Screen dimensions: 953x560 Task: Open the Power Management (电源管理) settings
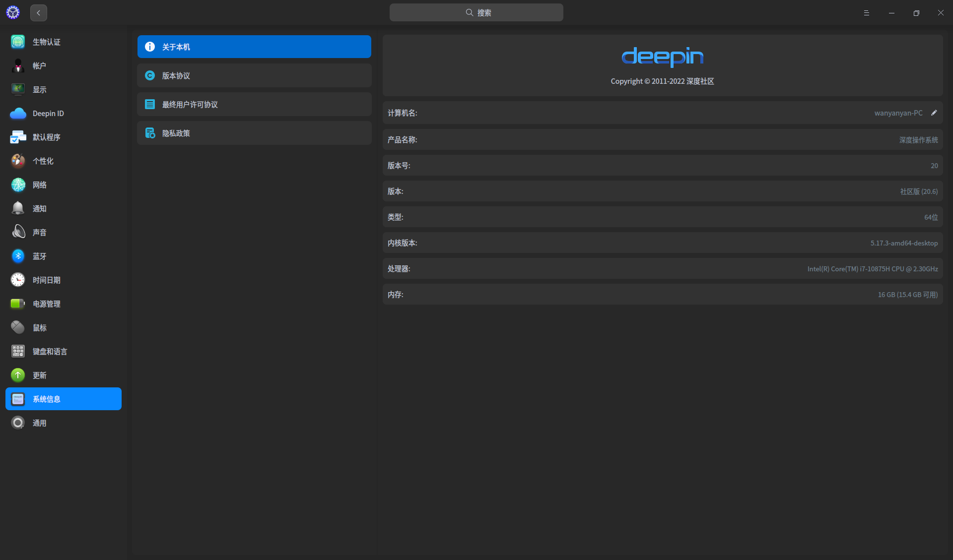(x=46, y=304)
